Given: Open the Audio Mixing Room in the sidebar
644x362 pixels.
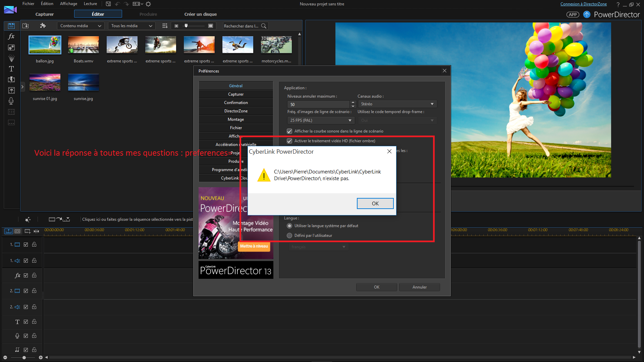Looking at the screenshot, I should pos(11,90).
